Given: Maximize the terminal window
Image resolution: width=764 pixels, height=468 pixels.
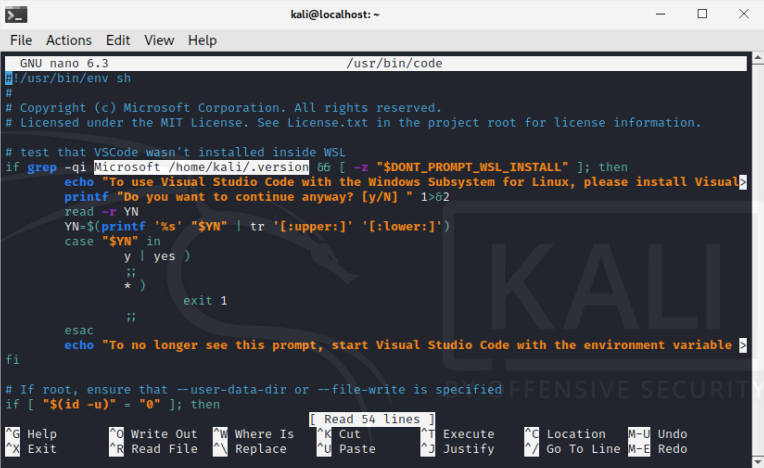Looking at the screenshot, I should tap(702, 14).
